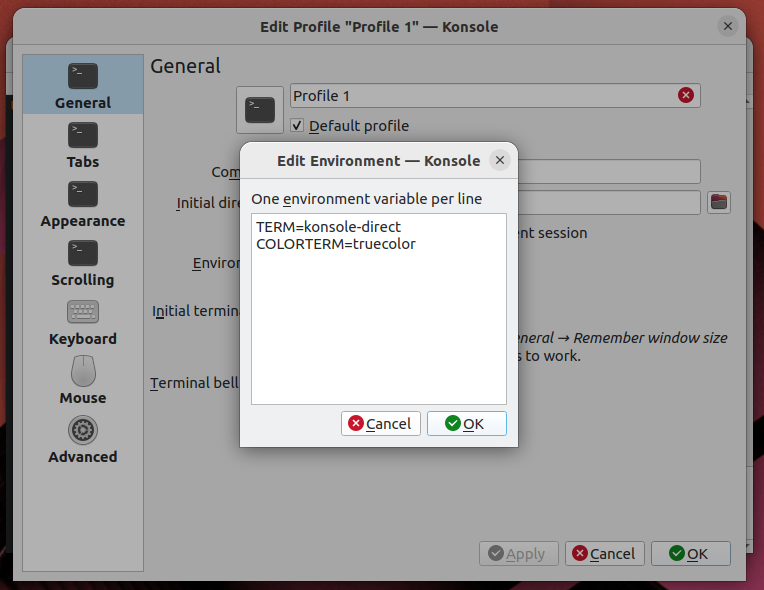The image size is (764, 590).
Task: Cancel the Edit Environment dialog
Action: coord(380,424)
